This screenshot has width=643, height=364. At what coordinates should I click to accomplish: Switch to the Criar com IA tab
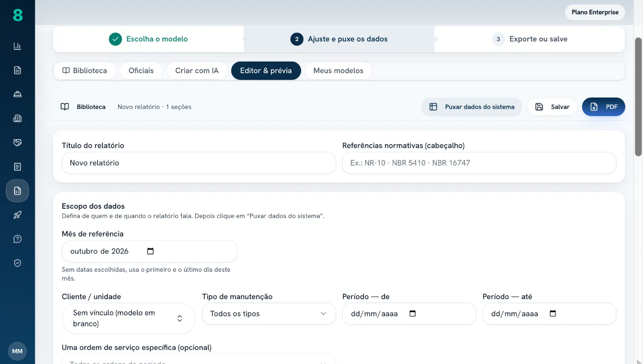point(197,71)
